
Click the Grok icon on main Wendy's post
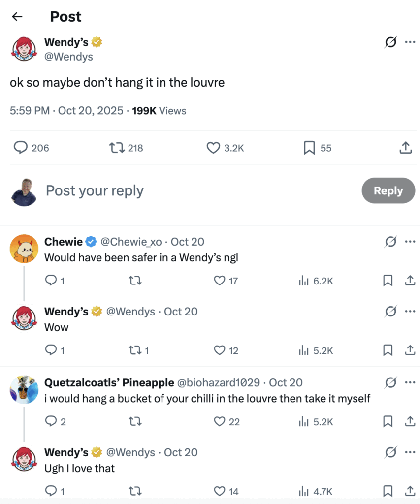(x=390, y=42)
